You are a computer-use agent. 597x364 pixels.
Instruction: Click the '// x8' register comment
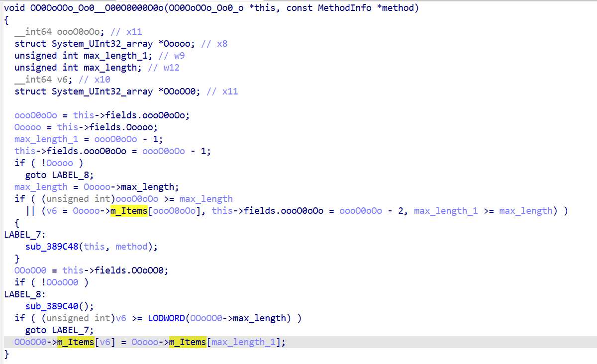point(214,44)
